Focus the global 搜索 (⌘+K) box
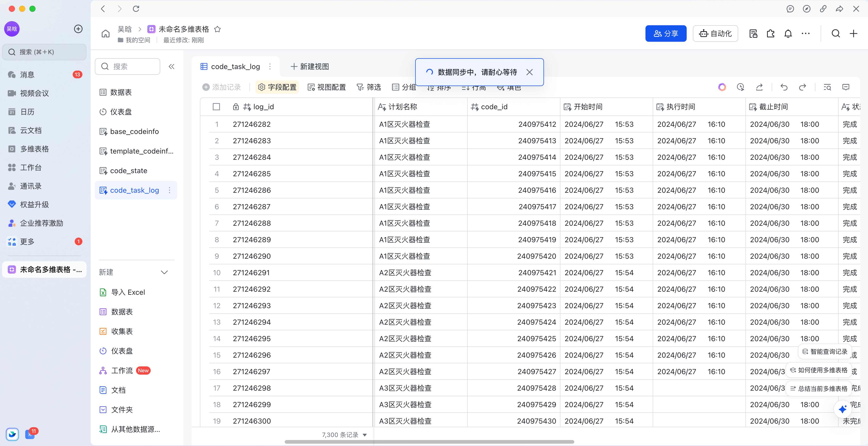 click(44, 52)
